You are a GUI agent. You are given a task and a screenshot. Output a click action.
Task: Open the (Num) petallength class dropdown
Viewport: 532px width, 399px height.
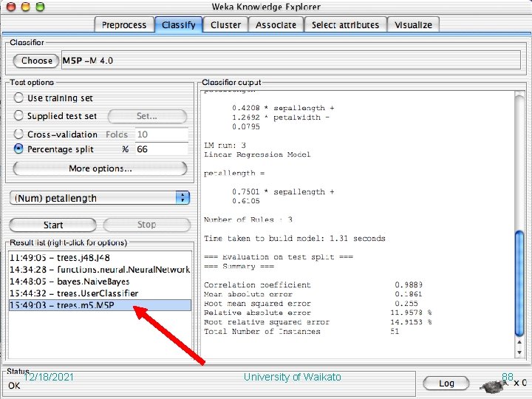[100, 198]
